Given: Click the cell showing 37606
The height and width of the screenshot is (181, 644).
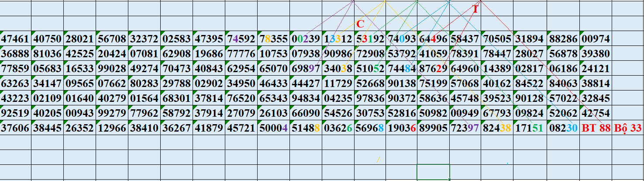Looking at the screenshot, I should tap(15, 128).
